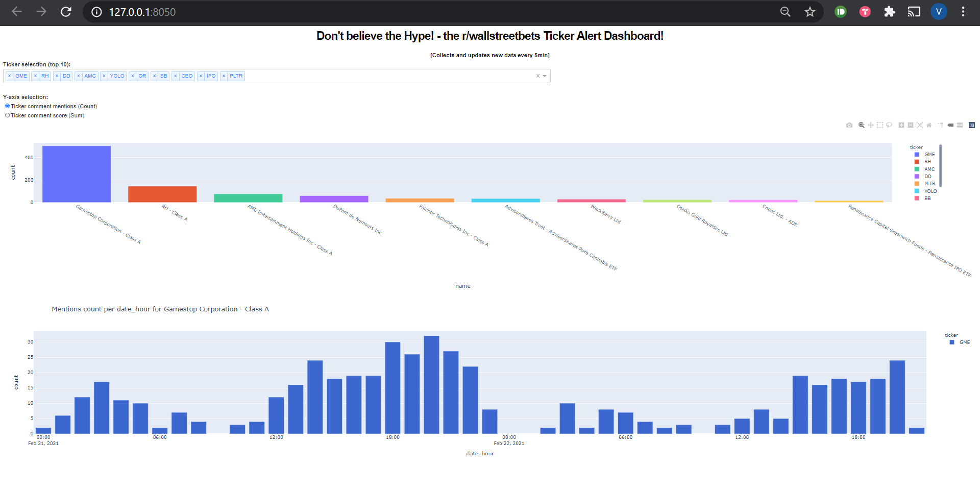Remove the BB ticker tag
The width and height of the screenshot is (980, 491).
(x=155, y=76)
